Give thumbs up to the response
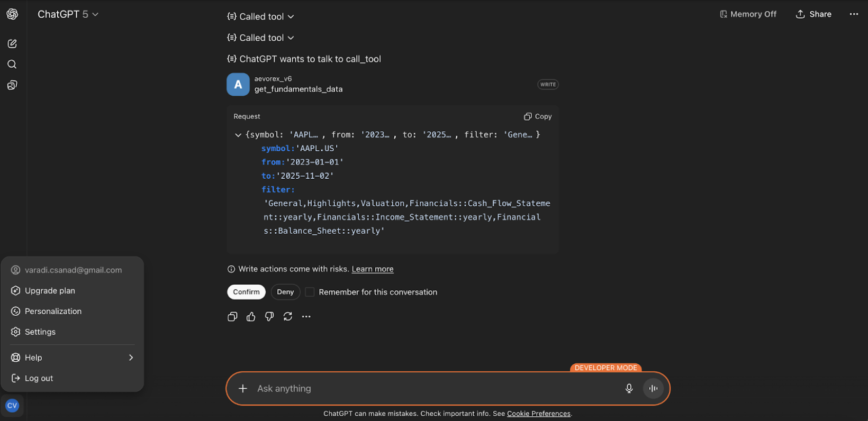The height and width of the screenshot is (421, 868). click(x=251, y=317)
